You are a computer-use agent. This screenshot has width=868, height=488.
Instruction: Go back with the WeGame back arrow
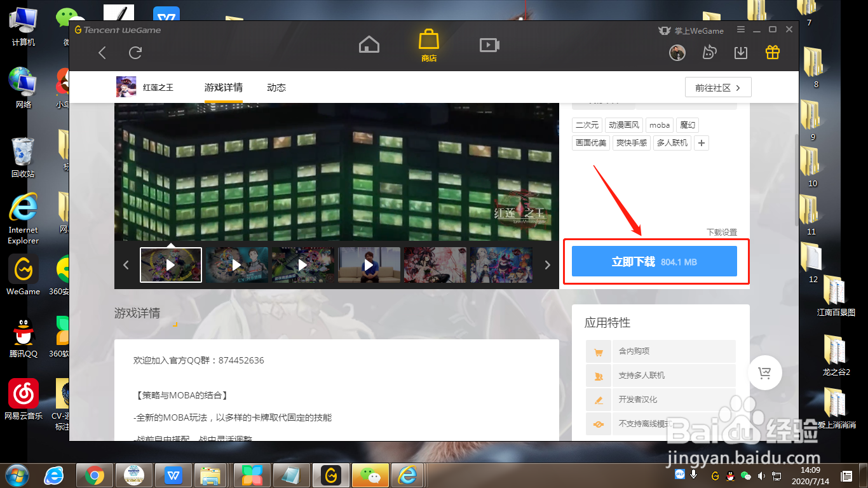[x=102, y=53]
